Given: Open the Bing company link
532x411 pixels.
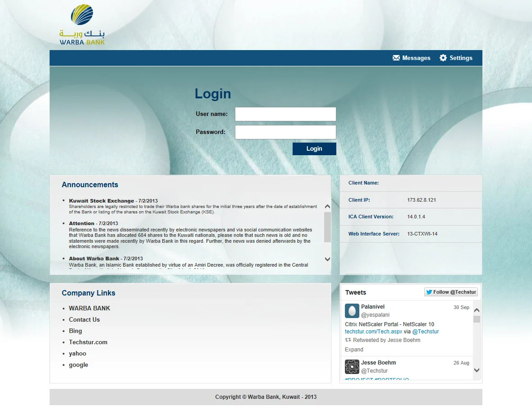Looking at the screenshot, I should point(75,331).
